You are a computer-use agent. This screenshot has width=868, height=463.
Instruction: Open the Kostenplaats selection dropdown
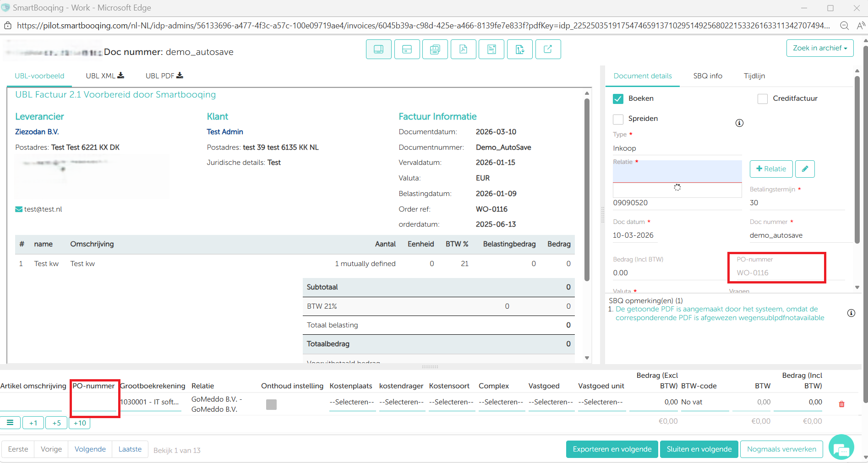tap(351, 402)
